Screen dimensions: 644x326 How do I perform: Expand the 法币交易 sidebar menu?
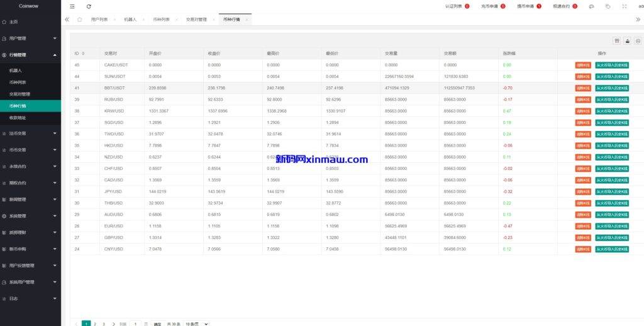point(30,133)
